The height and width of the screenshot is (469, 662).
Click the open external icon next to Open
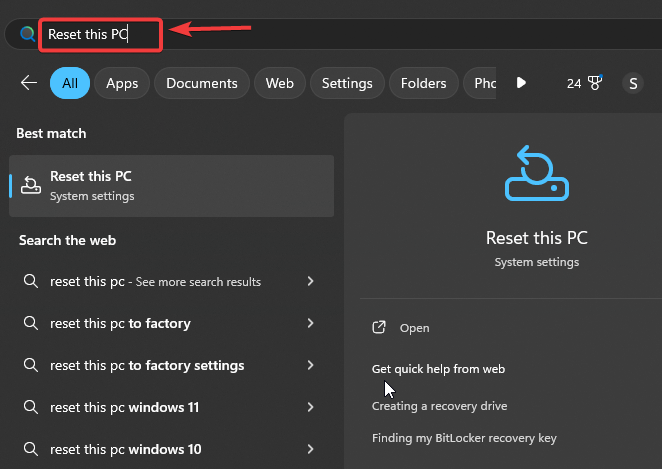[x=379, y=327]
